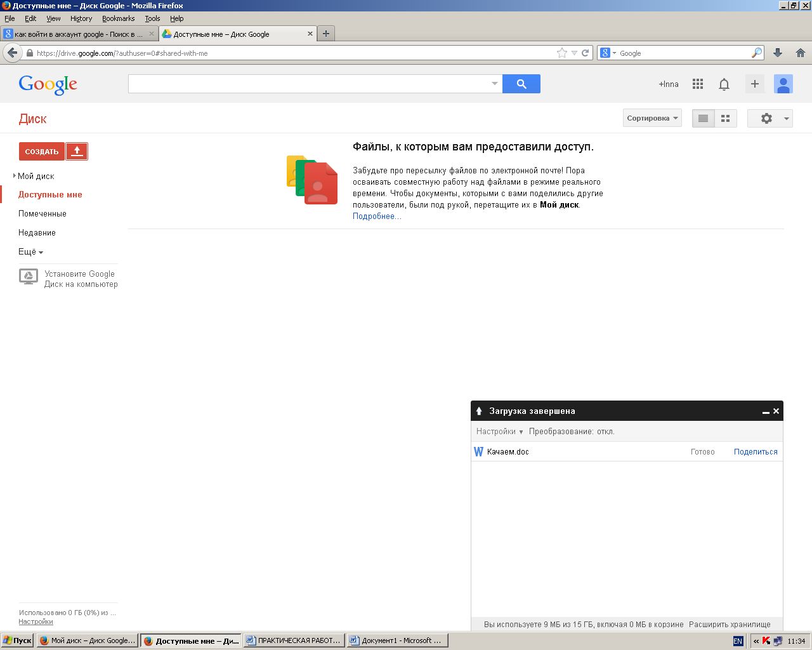Viewport: 812px width, 650px height.
Task: Open the settings gear dropdown
Action: point(770,118)
